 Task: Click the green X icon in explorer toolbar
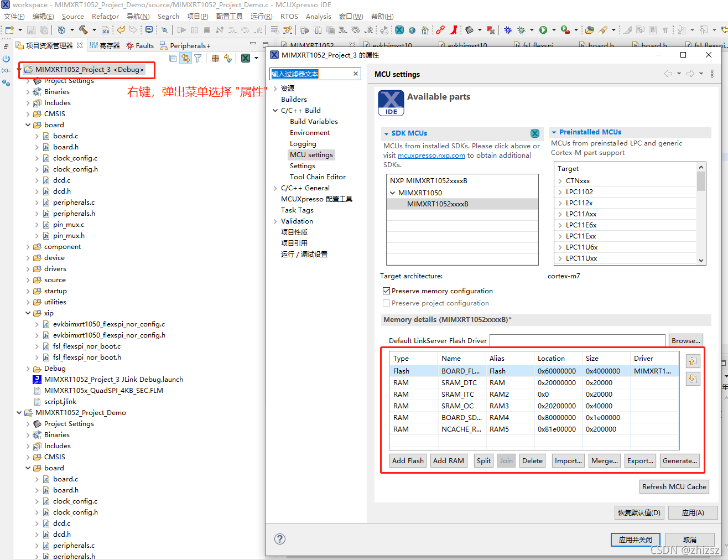(246, 58)
